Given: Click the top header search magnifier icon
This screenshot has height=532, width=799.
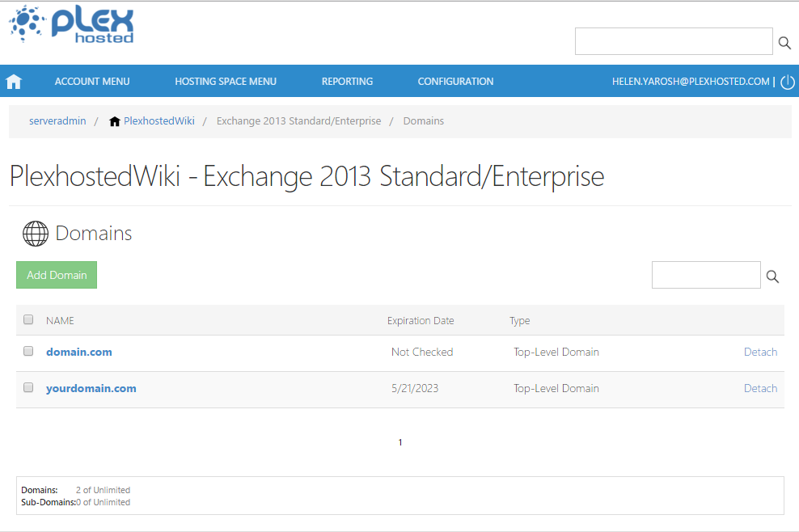Looking at the screenshot, I should [x=784, y=42].
